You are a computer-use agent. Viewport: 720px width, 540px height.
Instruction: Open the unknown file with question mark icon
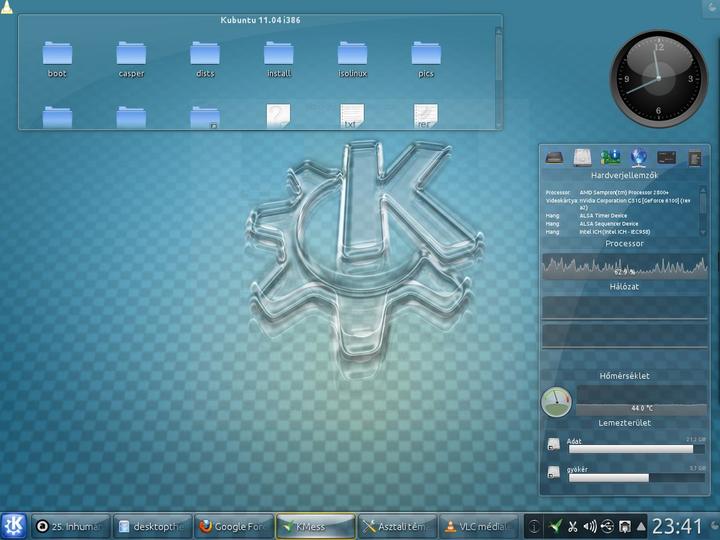pyautogui.click(x=278, y=116)
